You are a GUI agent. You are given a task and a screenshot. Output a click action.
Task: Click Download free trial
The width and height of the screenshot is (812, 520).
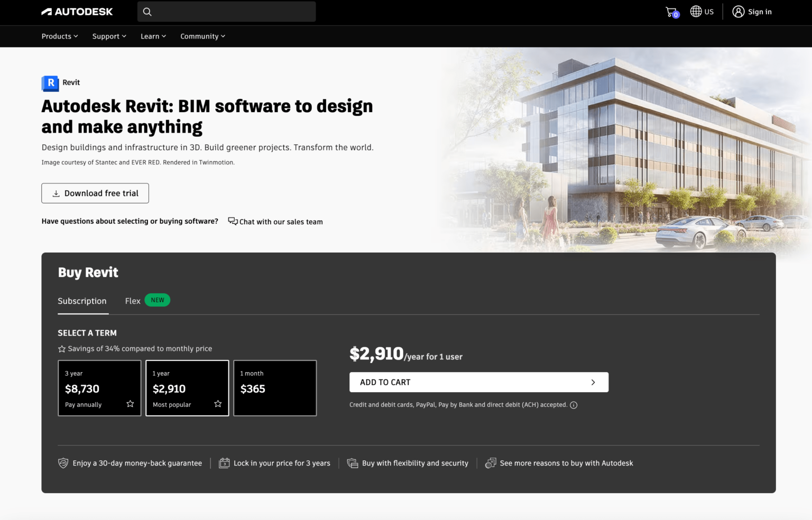[x=95, y=193]
